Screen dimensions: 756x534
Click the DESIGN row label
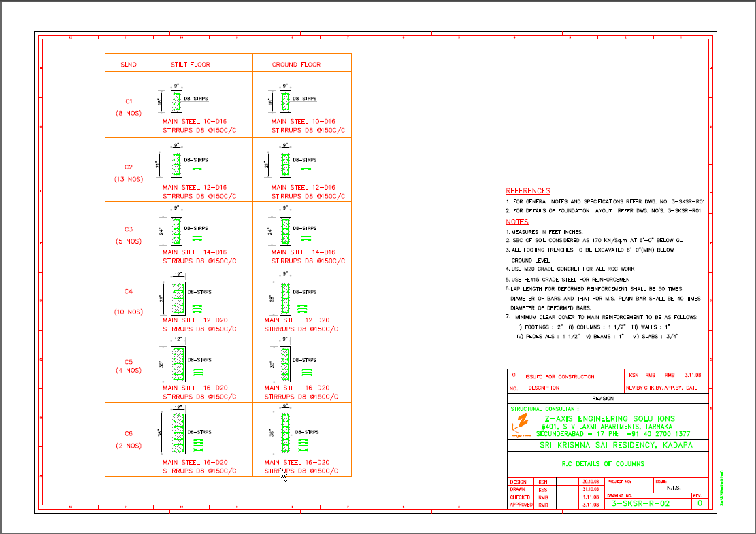point(519,482)
